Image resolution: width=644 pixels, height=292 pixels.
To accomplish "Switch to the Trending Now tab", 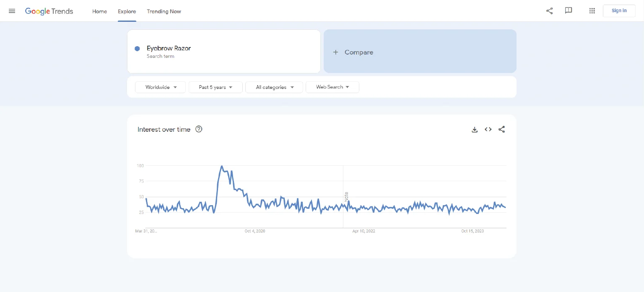I will coord(164,11).
